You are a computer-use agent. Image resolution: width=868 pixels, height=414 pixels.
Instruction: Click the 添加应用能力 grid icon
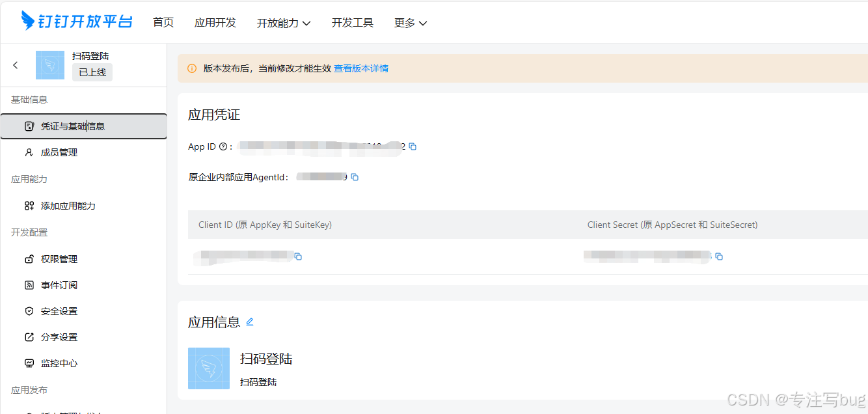click(29, 206)
